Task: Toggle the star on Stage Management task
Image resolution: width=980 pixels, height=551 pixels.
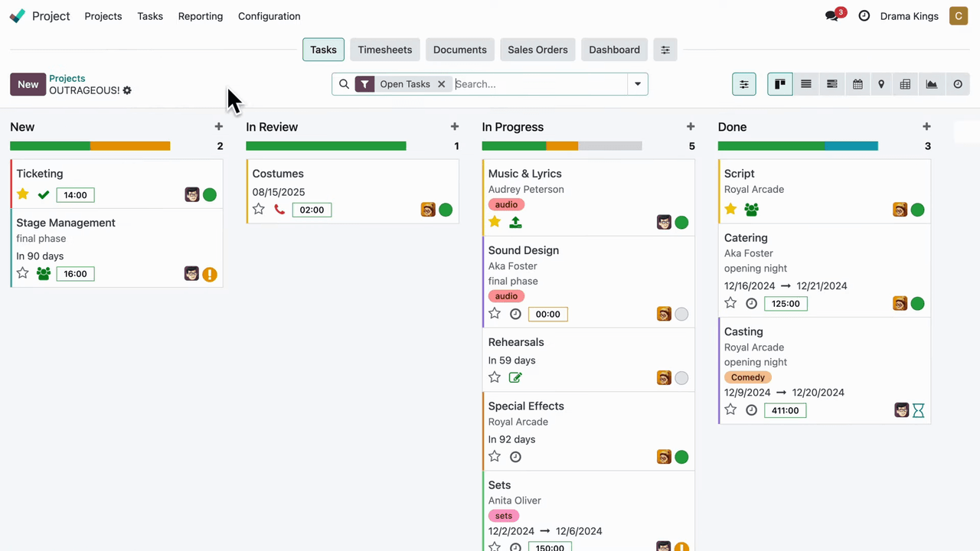Action: pos(23,273)
